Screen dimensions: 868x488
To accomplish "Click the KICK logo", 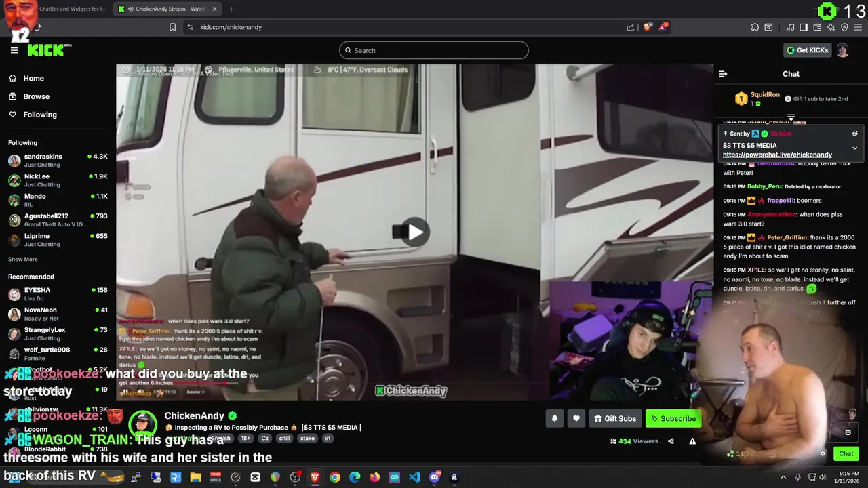I will point(49,50).
